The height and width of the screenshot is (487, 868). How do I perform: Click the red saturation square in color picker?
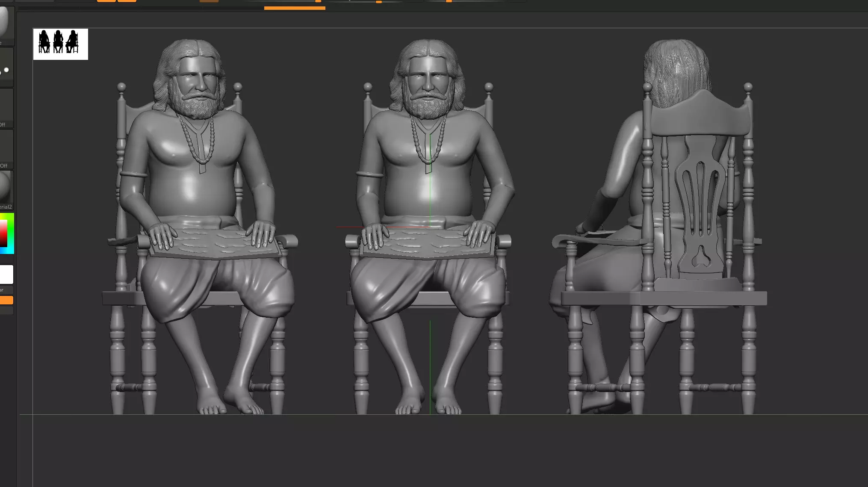coord(3,233)
